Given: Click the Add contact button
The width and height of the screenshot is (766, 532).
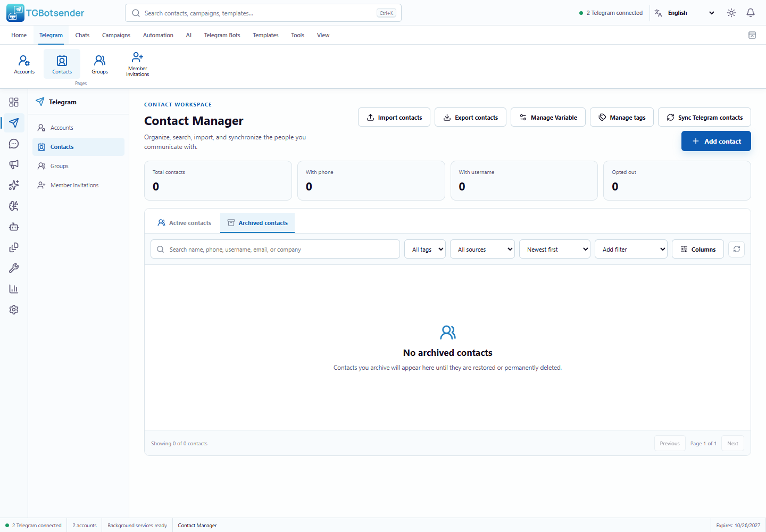Looking at the screenshot, I should point(716,141).
